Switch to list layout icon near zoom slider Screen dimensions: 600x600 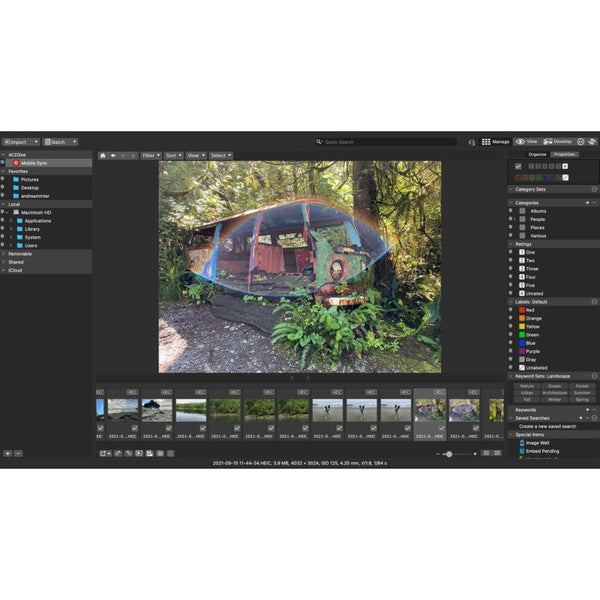[x=486, y=453]
